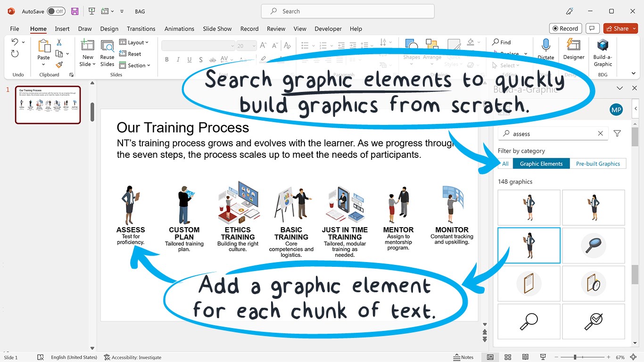Filter by Graphic Elements category

pyautogui.click(x=541, y=164)
